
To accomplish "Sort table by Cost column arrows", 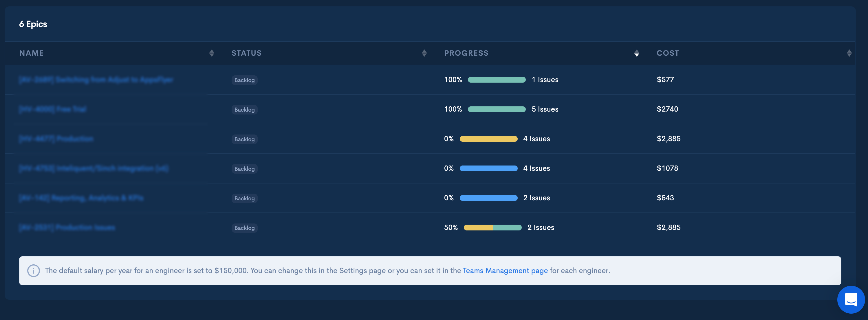I will click(849, 53).
